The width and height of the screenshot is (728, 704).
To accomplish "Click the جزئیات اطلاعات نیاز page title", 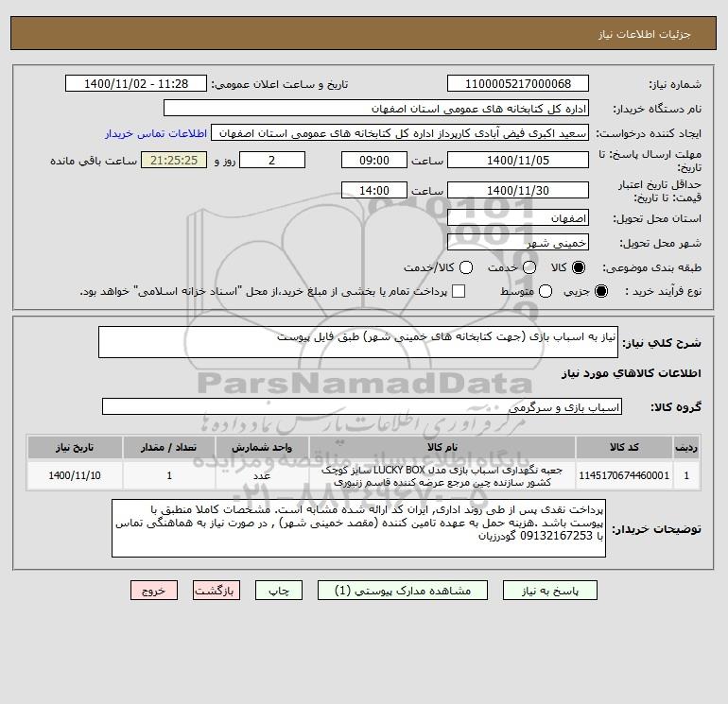I will [x=644, y=34].
